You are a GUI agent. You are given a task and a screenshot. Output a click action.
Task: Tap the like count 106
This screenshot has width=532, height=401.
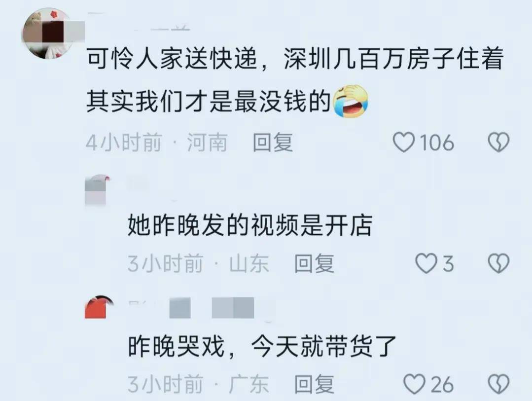pyautogui.click(x=437, y=142)
